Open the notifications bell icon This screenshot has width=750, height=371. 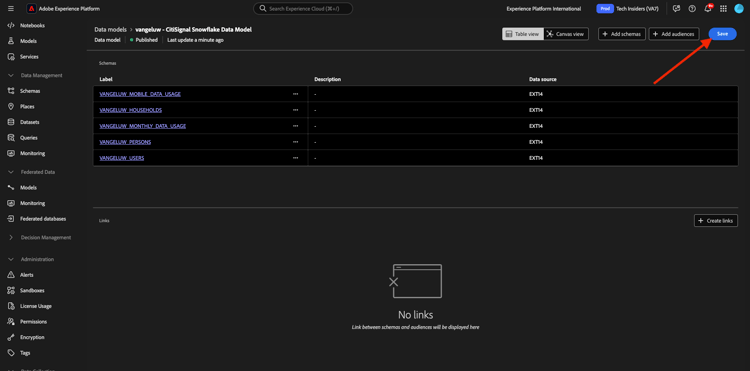coord(708,9)
